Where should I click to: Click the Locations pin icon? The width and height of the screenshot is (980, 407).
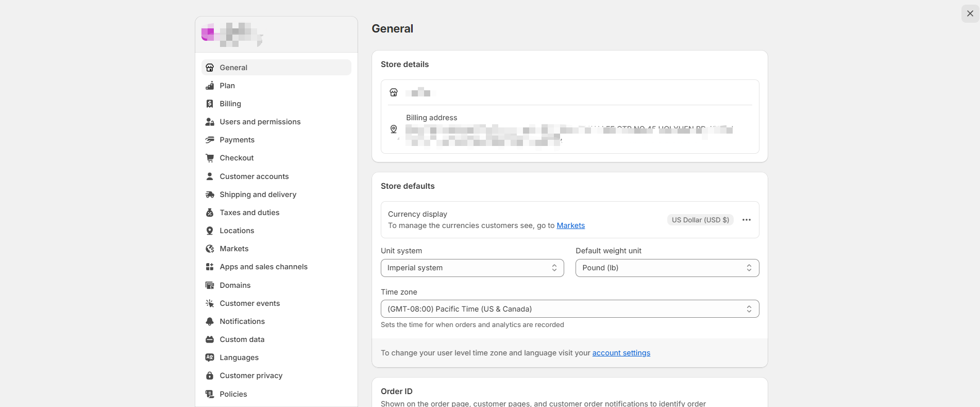[x=210, y=231]
